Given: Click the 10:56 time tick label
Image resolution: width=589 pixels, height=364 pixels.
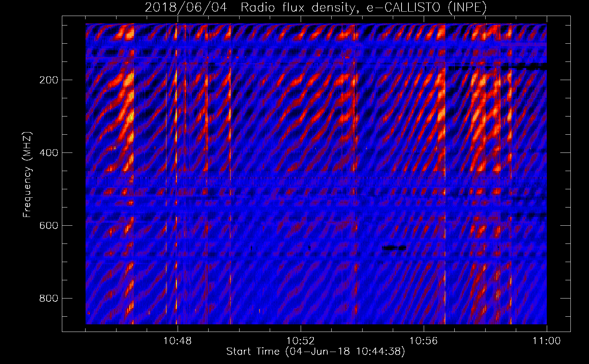Looking at the screenshot, I should click(x=424, y=341).
